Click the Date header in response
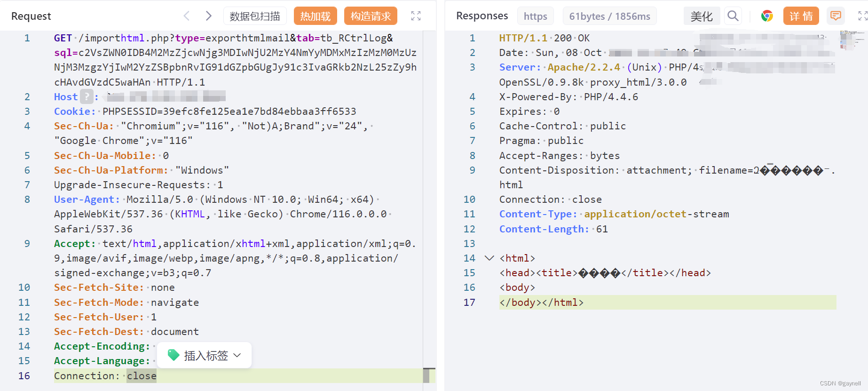The width and height of the screenshot is (868, 391). [550, 52]
